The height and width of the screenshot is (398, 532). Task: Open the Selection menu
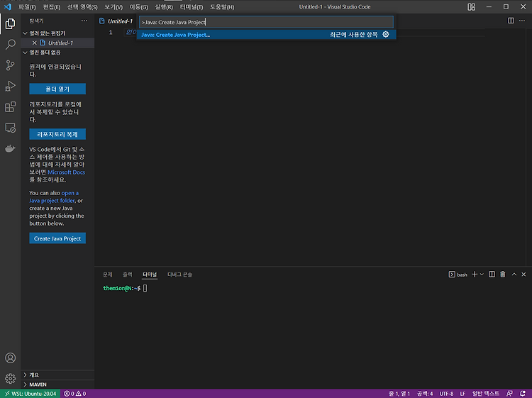[82, 7]
